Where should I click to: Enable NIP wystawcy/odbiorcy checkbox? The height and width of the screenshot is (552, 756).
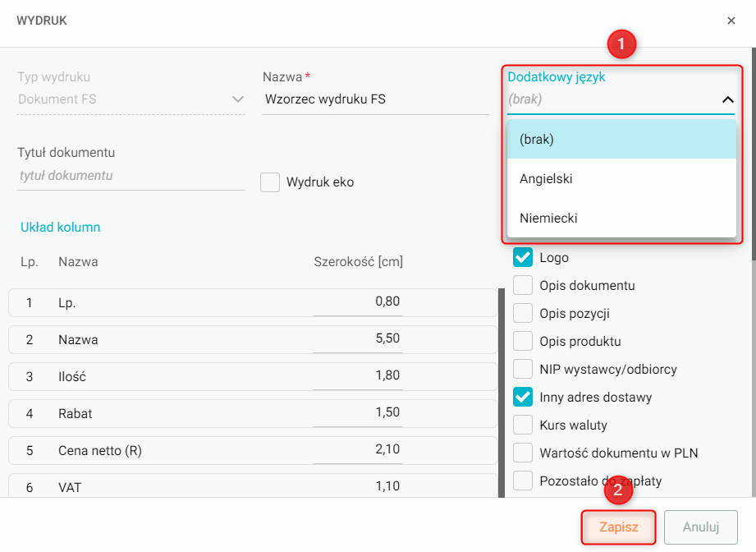click(x=523, y=370)
